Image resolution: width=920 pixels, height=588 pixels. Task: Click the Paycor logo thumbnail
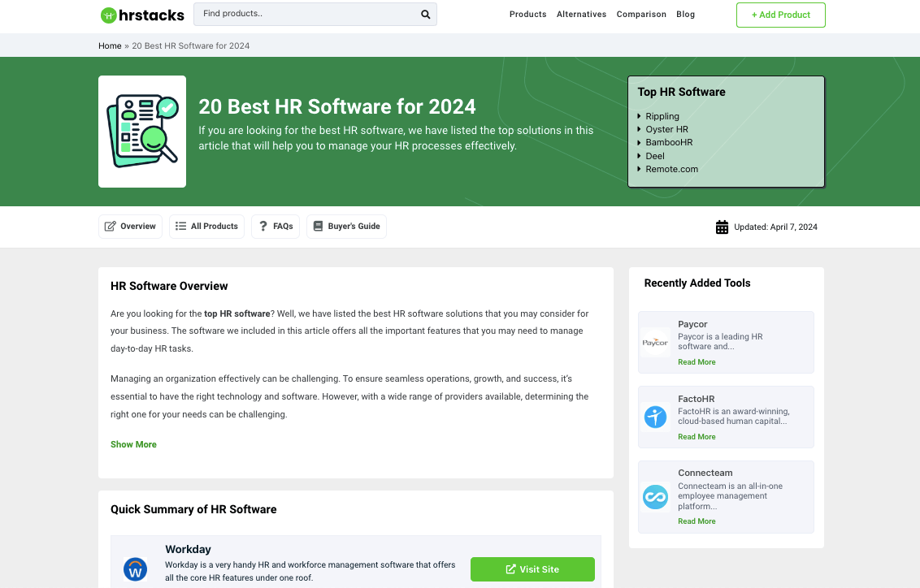pos(655,343)
